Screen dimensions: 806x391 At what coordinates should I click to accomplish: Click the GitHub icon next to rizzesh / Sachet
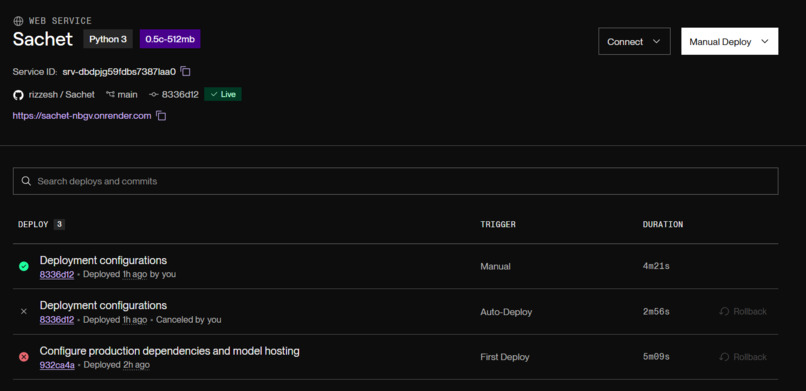19,95
